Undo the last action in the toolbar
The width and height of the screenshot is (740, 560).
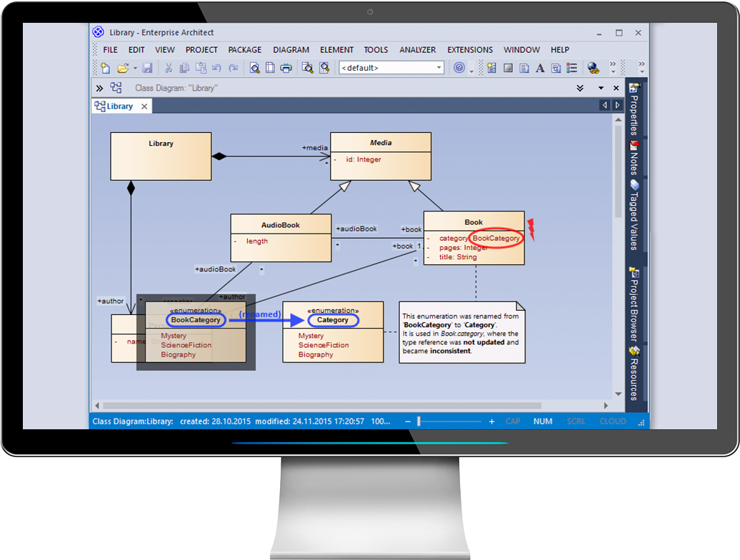(216, 68)
